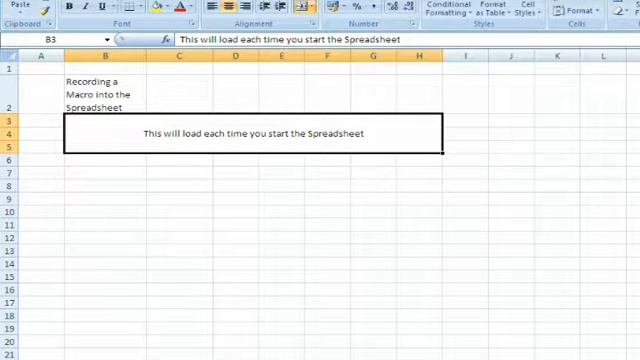
Task: Apply Accounting number format
Action: click(x=333, y=6)
